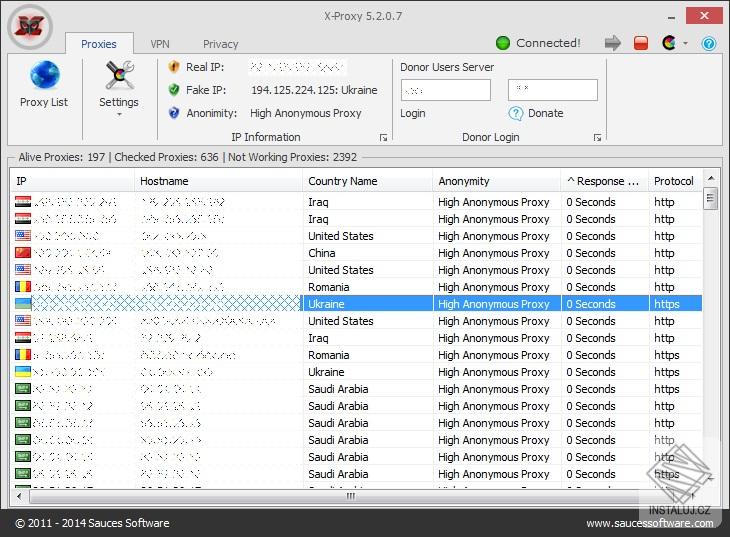
Task: Switch to the Privacy tab
Action: pyautogui.click(x=220, y=44)
